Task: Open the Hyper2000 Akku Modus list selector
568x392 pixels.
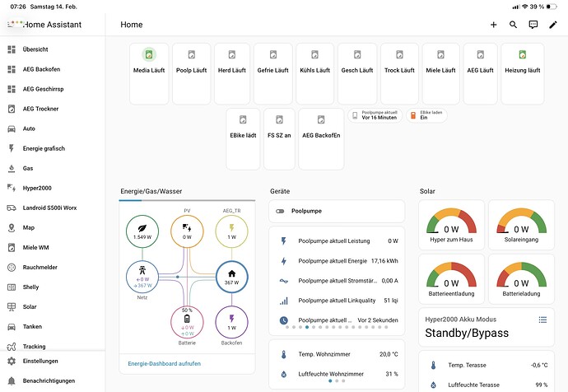Action: pyautogui.click(x=542, y=320)
